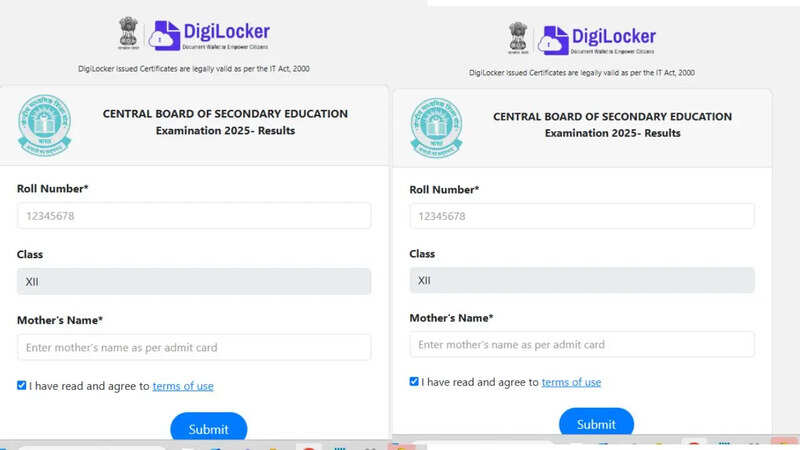Open the terms of use link, left form
800x450 pixels.
[x=183, y=386]
